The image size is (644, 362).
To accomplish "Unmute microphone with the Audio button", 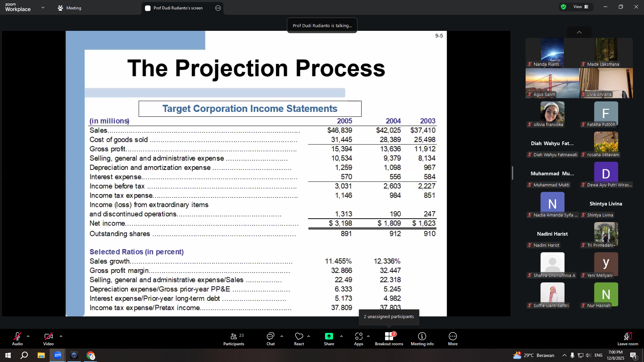I will pyautogui.click(x=17, y=339).
